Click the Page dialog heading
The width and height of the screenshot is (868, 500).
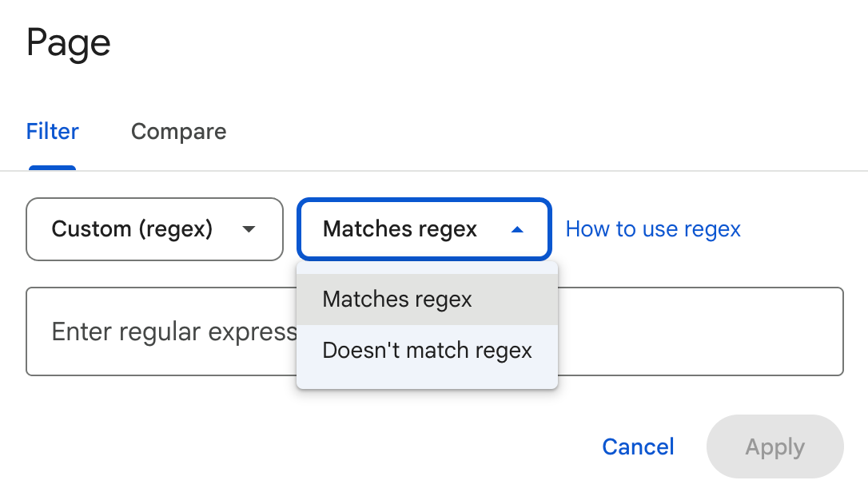point(68,42)
